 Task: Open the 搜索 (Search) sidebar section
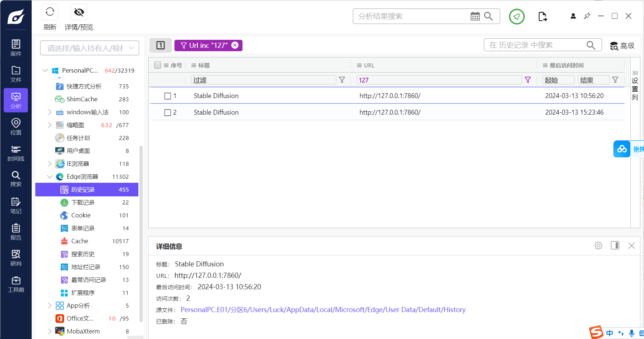point(16,179)
